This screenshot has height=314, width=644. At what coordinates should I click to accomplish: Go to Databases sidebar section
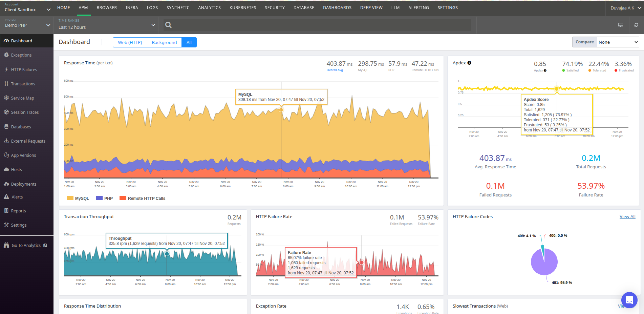[x=21, y=127]
